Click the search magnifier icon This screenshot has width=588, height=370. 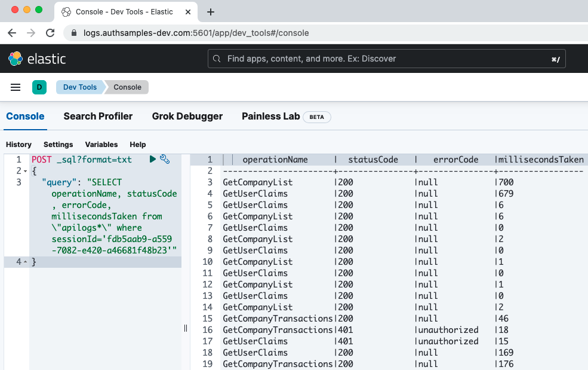[217, 59]
